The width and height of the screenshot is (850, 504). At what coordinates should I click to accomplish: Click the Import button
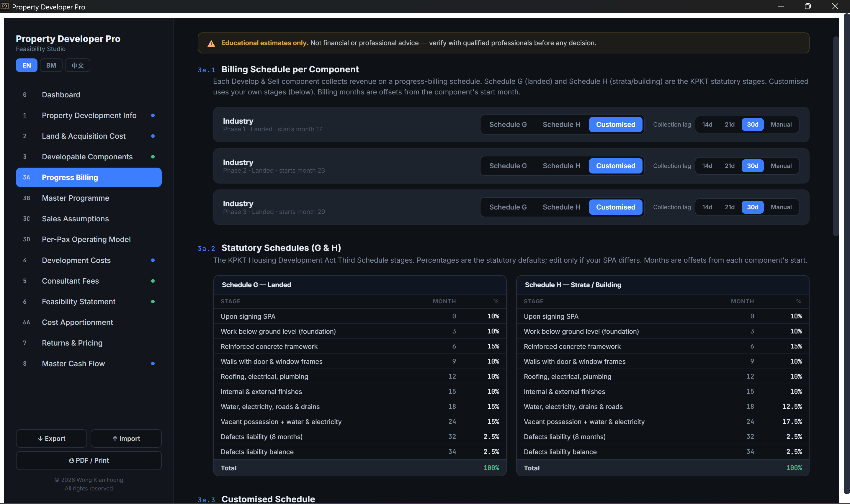(x=126, y=438)
